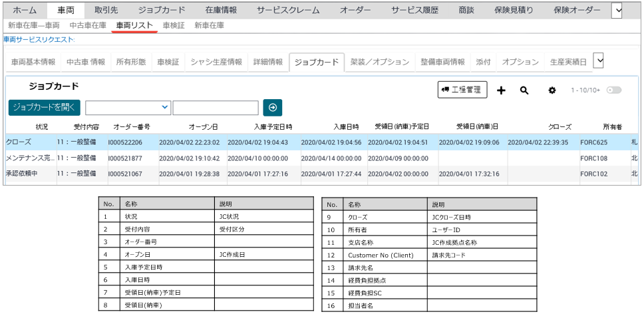
Task: Click the 工程管理 truck button
Action: pyautogui.click(x=463, y=90)
